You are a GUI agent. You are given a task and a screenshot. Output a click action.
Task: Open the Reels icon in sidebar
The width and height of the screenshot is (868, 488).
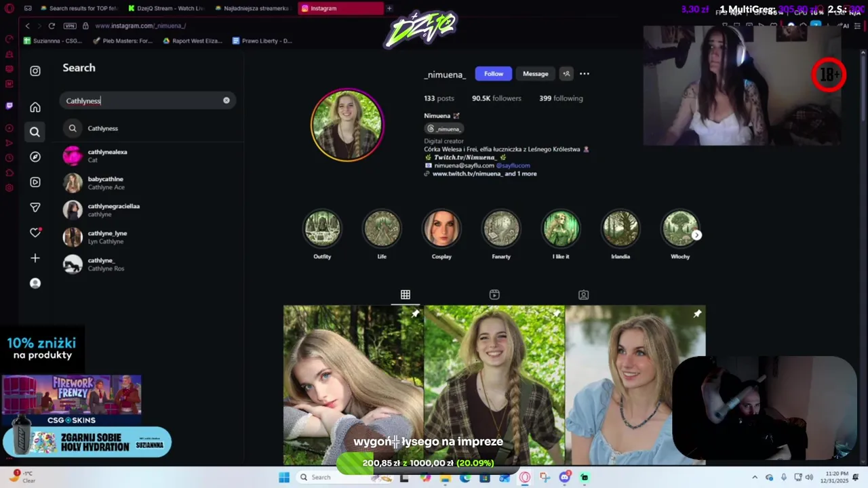tap(35, 182)
